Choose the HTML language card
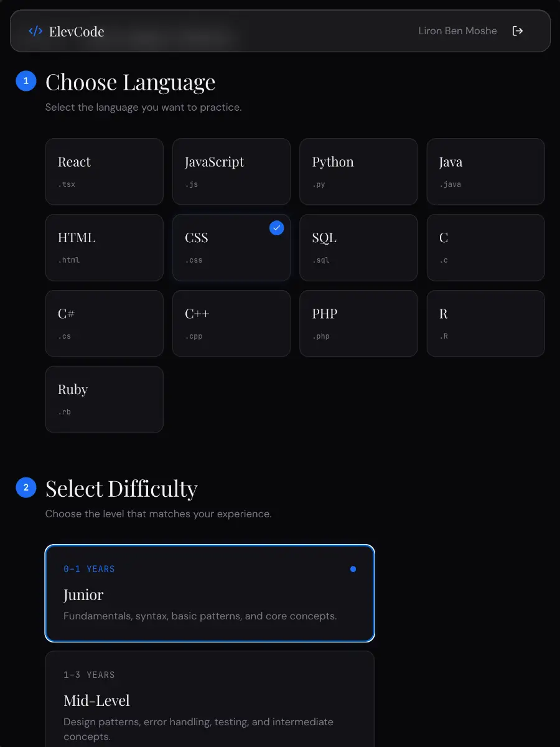The width and height of the screenshot is (560, 747). [105, 248]
